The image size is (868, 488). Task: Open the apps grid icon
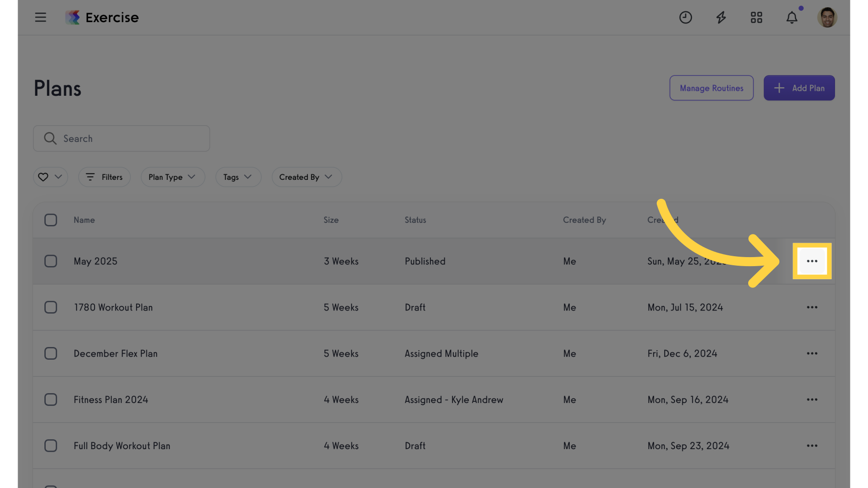point(756,17)
